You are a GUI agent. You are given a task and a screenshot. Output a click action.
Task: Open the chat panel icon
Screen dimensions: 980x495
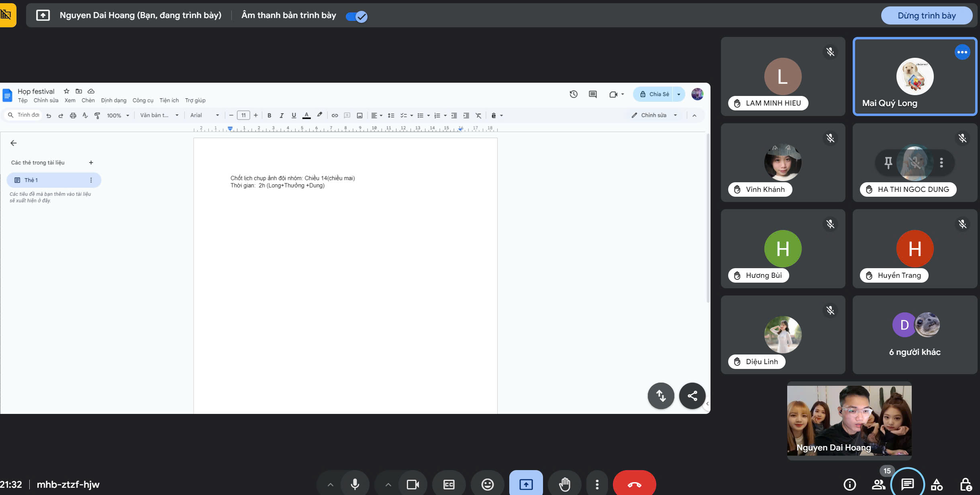tap(907, 484)
